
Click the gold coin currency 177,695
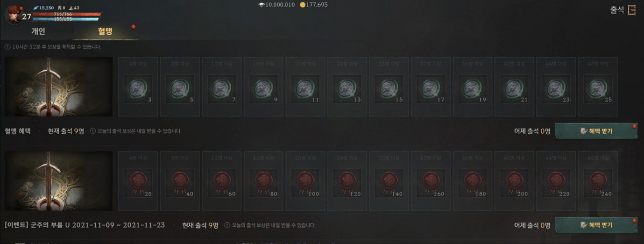[313, 5]
